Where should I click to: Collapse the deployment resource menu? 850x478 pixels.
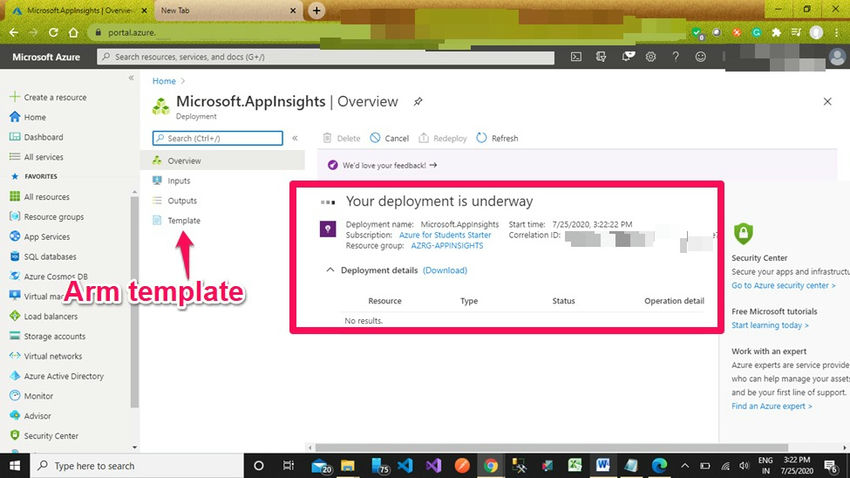295,138
